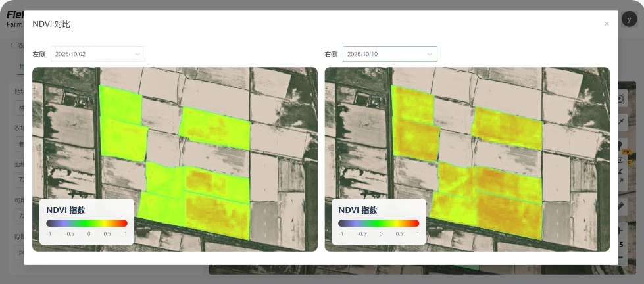644x284 pixels.
Task: Click the NDVI 指数 heading in left legend
Action: click(x=66, y=210)
